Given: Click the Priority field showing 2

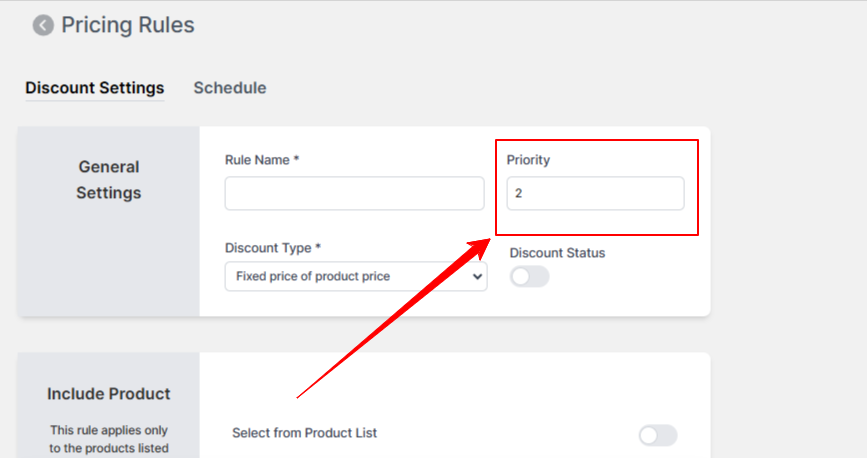Looking at the screenshot, I should [596, 193].
